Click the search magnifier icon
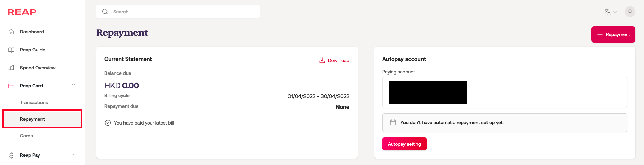This screenshot has width=644, height=165. pyautogui.click(x=105, y=12)
